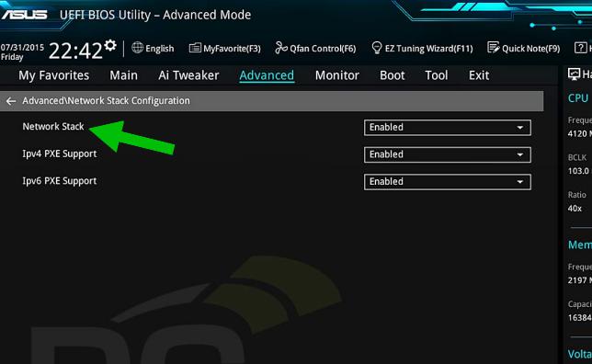This screenshot has width=592, height=364.
Task: Switch to the Tool tab
Action: pos(437,75)
